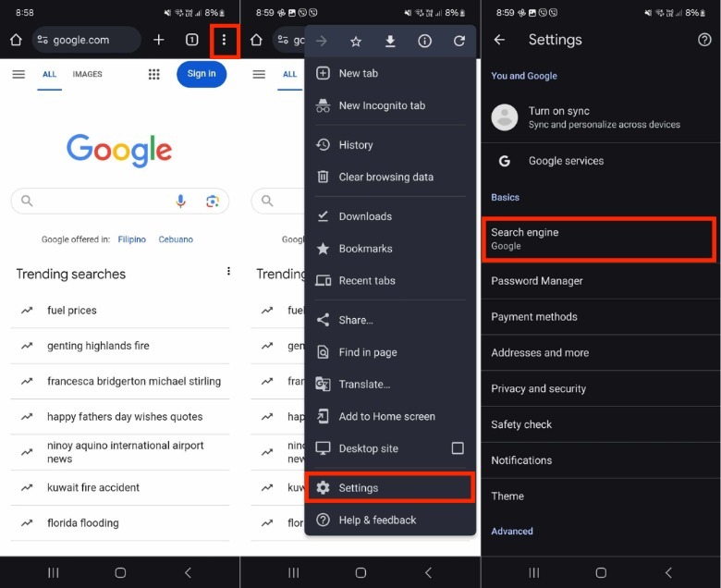Open the Trending searches options menu
Screen dimensions: 721x588
tap(228, 271)
